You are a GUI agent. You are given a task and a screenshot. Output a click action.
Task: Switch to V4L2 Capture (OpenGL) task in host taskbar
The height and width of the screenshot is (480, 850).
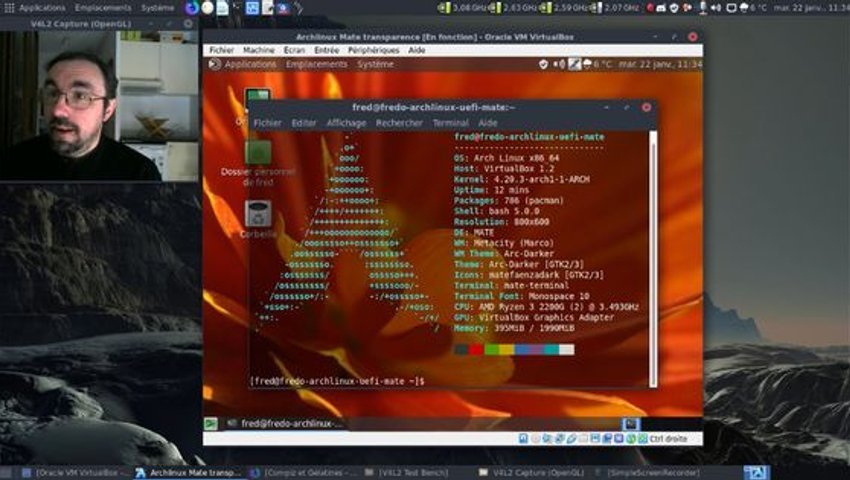tap(529, 473)
